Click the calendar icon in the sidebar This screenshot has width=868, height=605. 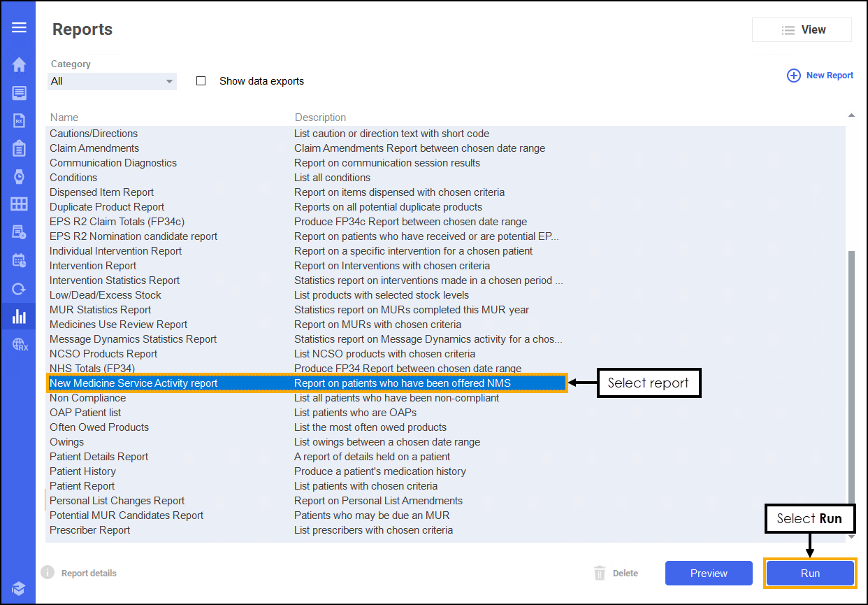coord(19,260)
